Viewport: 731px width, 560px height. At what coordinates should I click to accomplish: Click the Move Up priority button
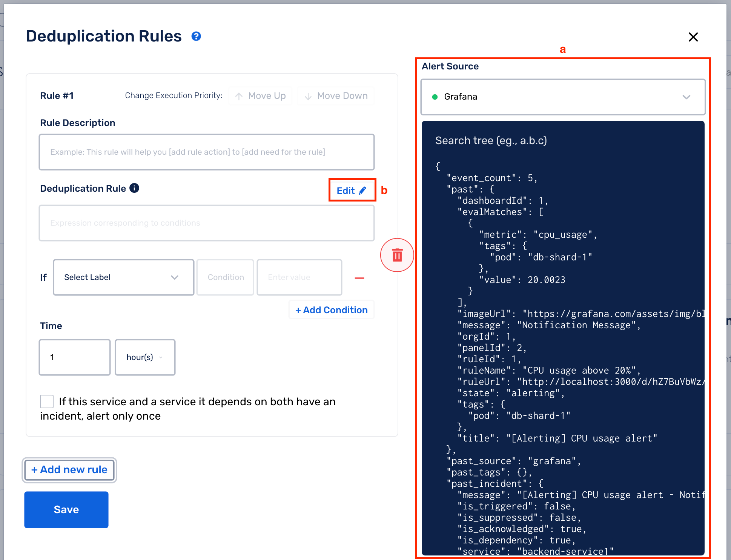(x=261, y=96)
